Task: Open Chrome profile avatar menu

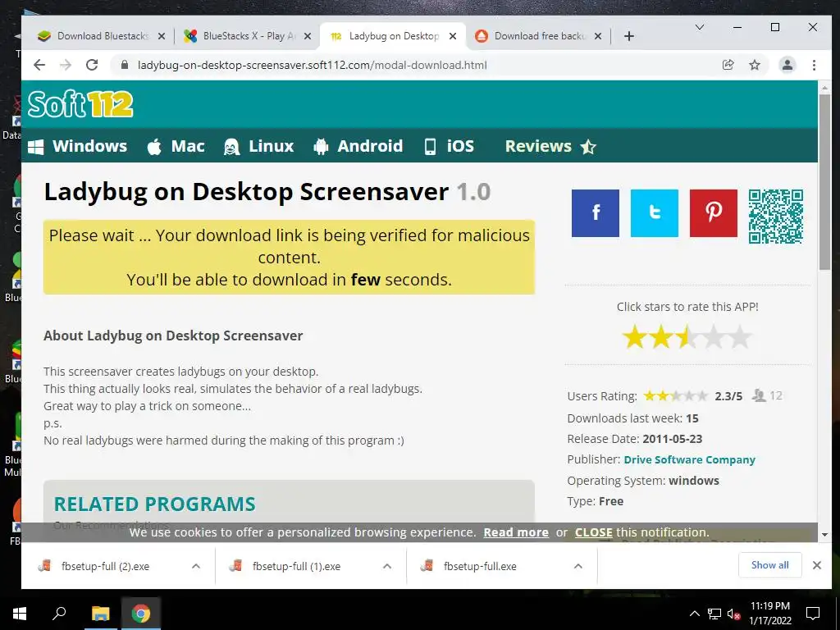Action: 787,65
